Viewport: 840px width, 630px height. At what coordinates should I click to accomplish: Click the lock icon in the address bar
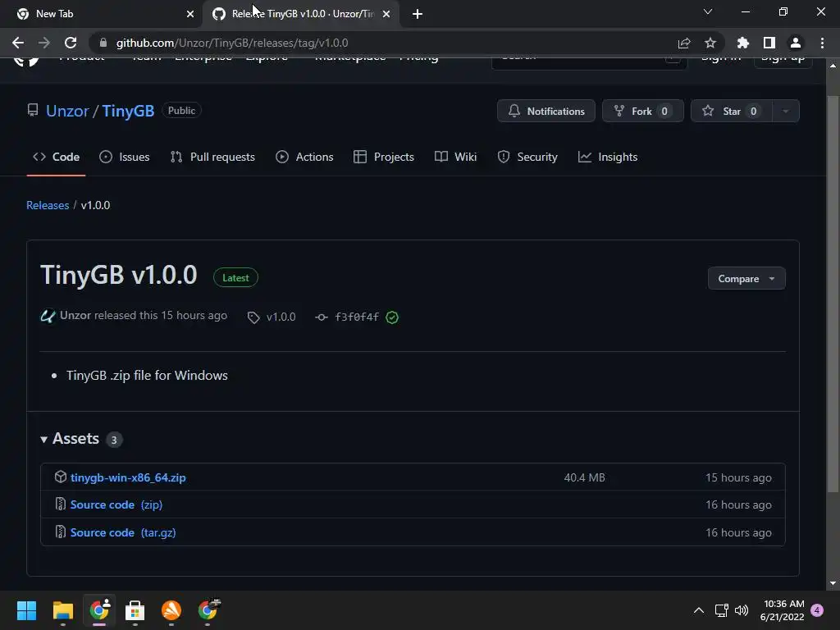103,43
